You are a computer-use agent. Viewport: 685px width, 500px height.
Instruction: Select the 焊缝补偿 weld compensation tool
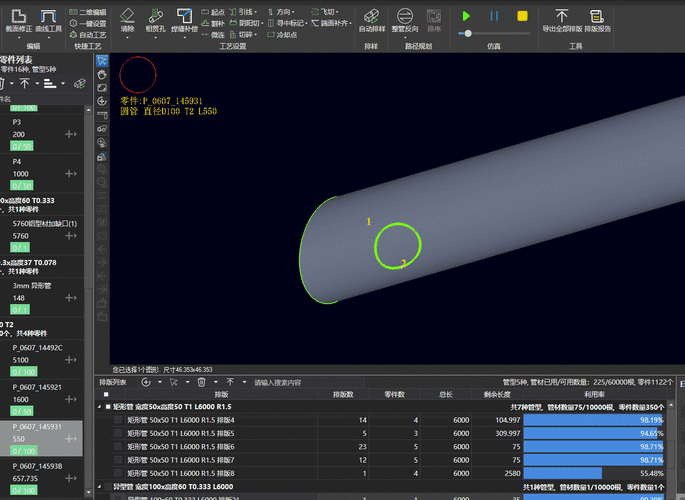click(x=184, y=16)
